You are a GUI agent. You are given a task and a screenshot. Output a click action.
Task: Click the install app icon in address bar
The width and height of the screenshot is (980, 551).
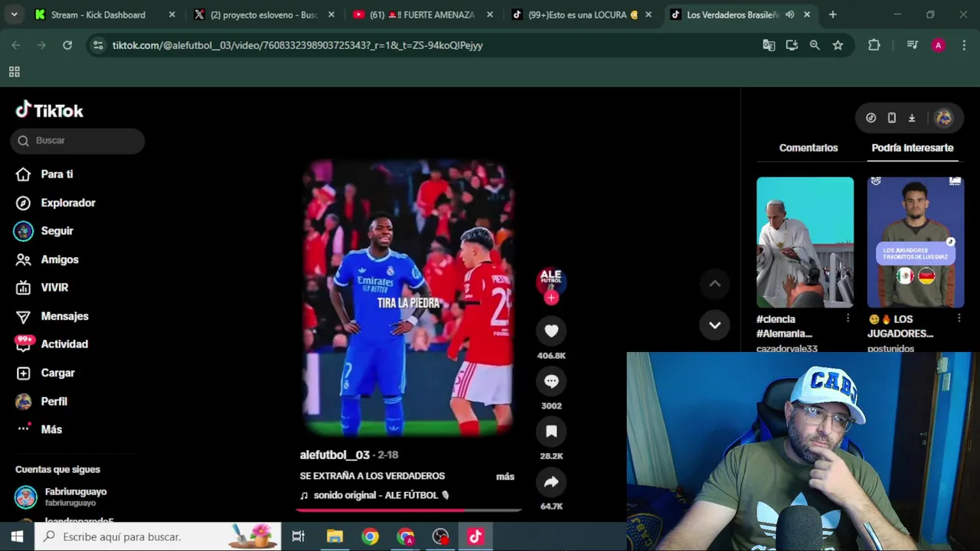792,45
